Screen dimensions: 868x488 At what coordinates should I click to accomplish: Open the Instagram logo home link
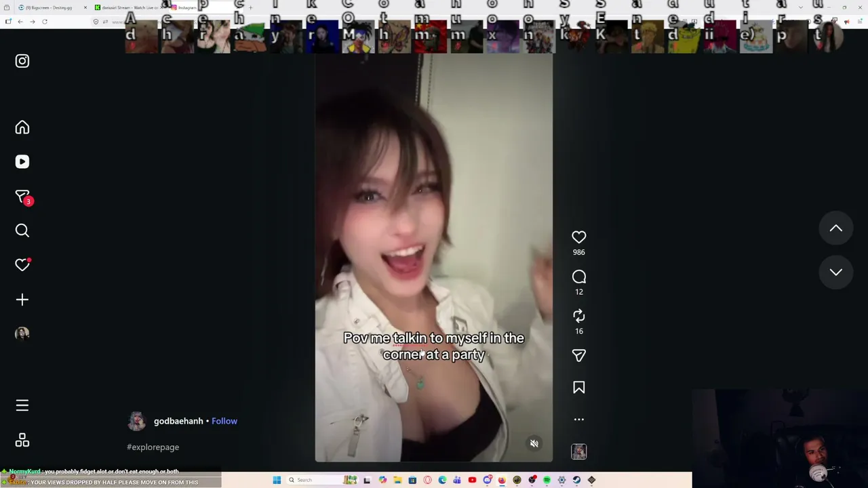pyautogui.click(x=22, y=61)
